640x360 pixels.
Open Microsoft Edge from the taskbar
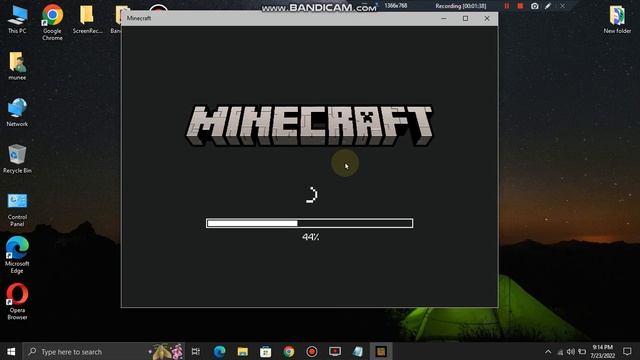point(220,351)
